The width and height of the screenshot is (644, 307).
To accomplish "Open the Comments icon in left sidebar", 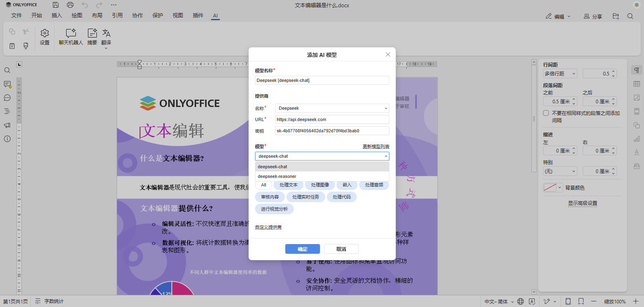I will pos(7,84).
